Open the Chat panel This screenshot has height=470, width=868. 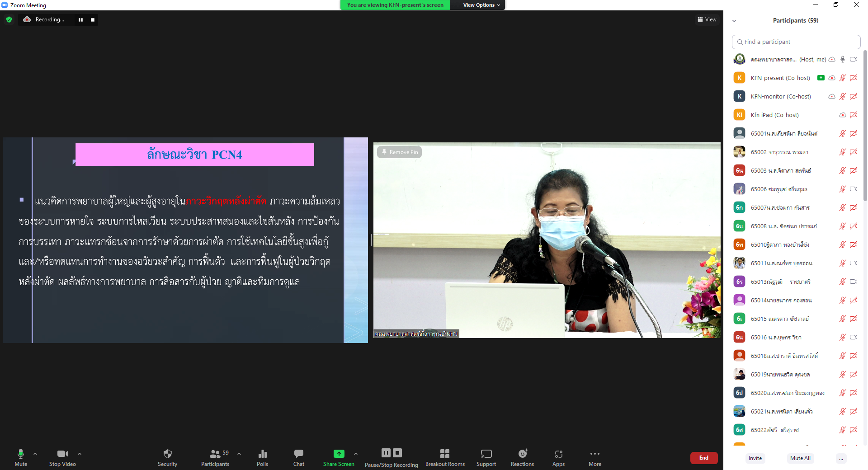(299, 457)
